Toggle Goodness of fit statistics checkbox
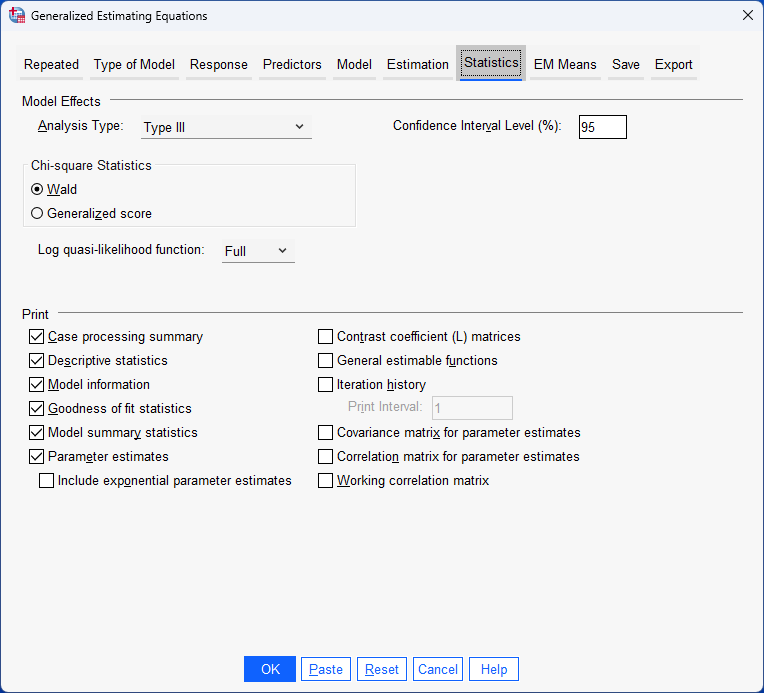Image resolution: width=764 pixels, height=693 pixels. tap(37, 409)
